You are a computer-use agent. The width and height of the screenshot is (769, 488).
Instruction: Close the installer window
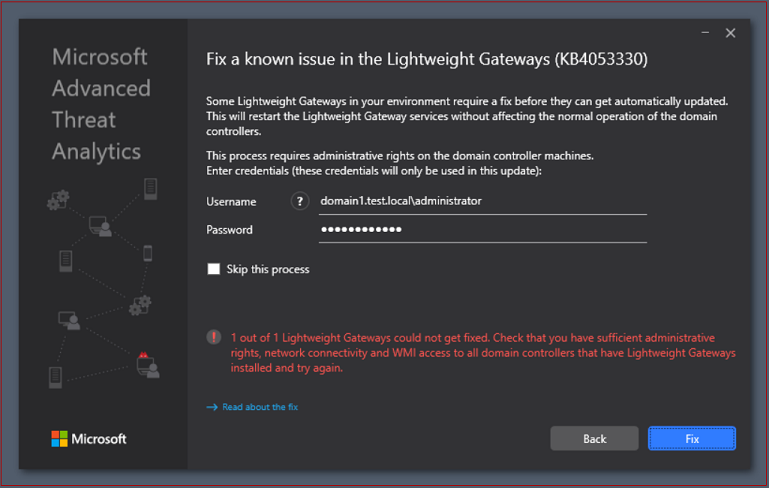click(x=730, y=33)
